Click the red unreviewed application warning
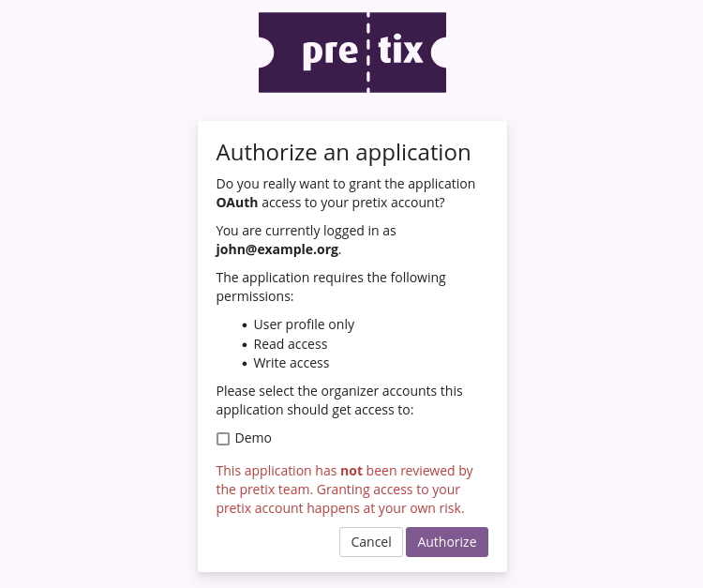Viewport: 703px width, 588px height. pos(344,490)
